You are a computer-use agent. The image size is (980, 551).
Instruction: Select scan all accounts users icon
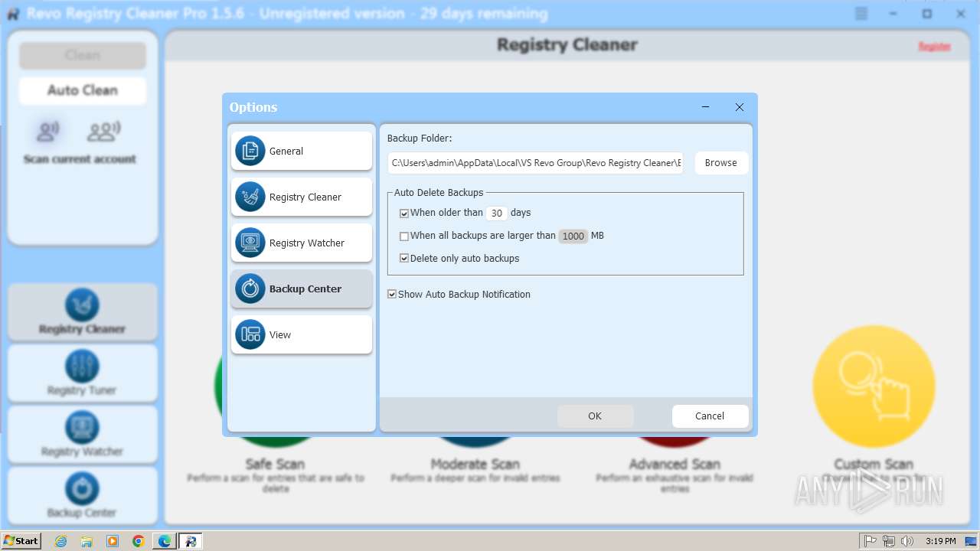pyautogui.click(x=103, y=132)
